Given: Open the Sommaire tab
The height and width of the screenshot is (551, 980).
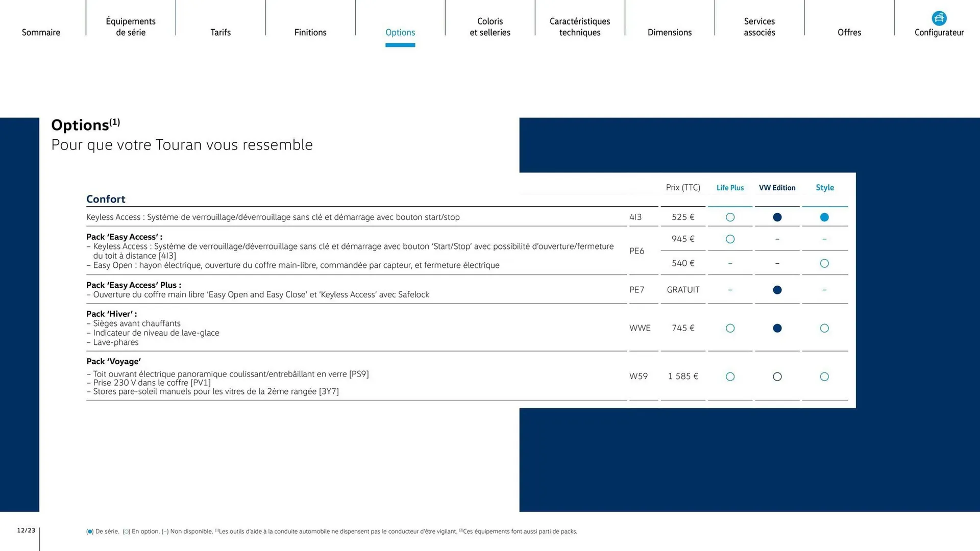Looking at the screenshot, I should pyautogui.click(x=41, y=32).
